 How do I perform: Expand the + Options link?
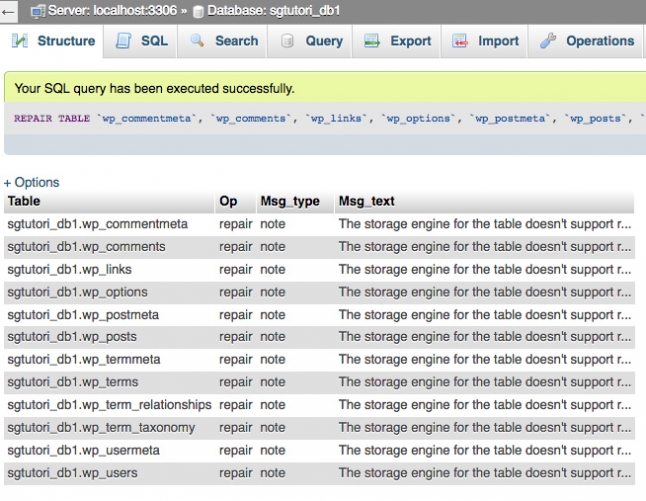point(32,183)
